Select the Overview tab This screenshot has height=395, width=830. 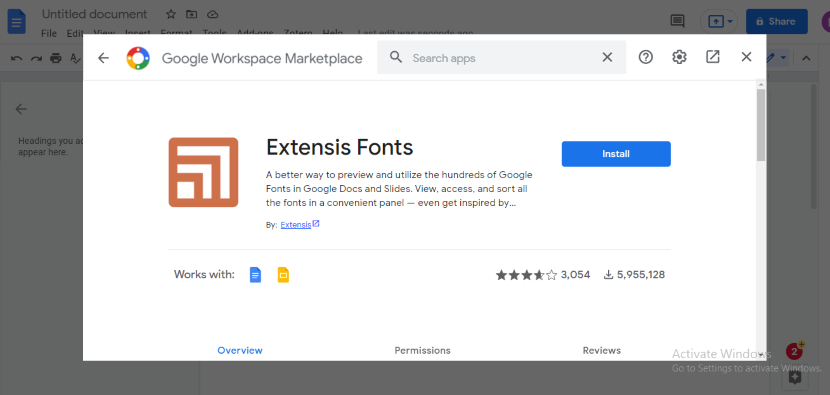coord(240,351)
